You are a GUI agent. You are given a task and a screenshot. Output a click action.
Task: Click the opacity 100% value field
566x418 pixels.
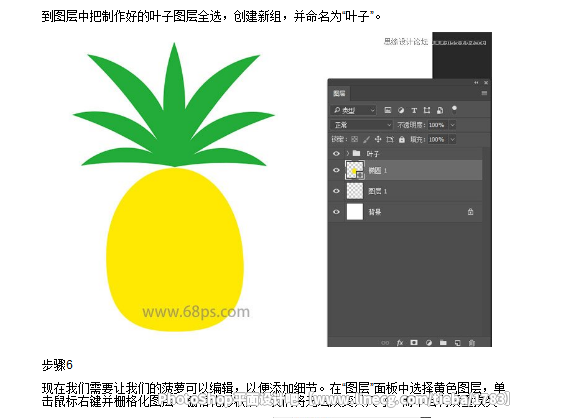(437, 125)
